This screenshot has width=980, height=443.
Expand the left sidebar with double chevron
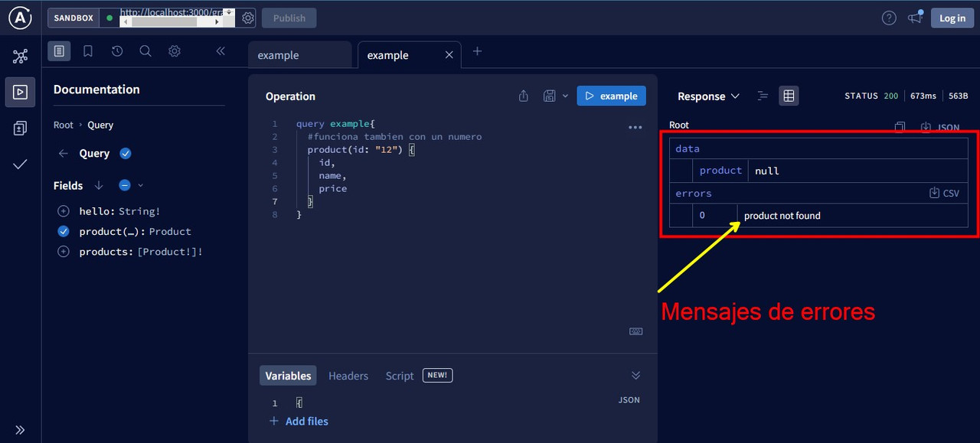coord(21,429)
